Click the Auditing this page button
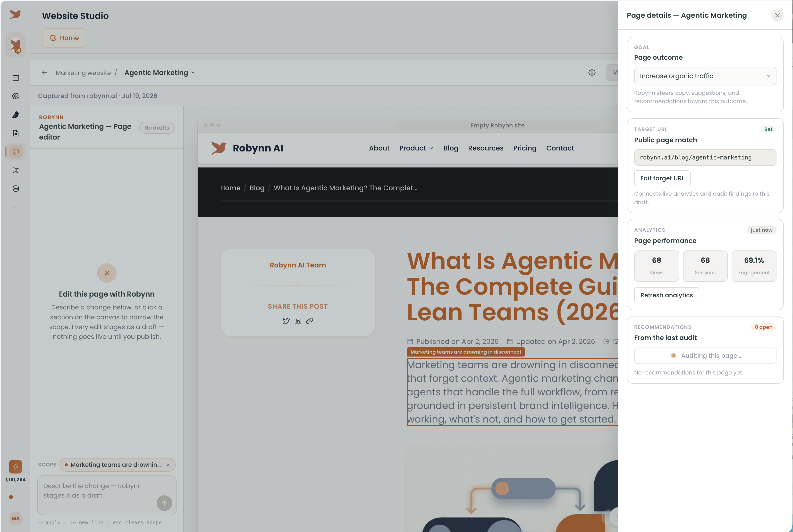 (x=705, y=356)
